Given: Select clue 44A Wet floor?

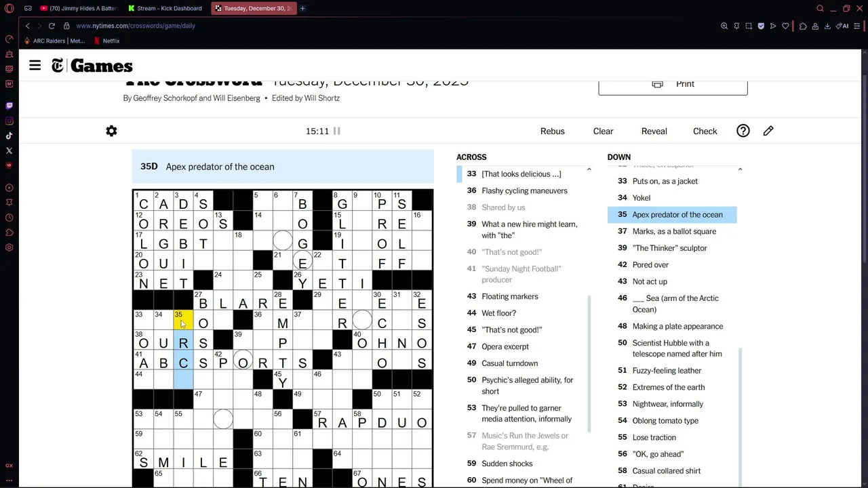Looking at the screenshot, I should tap(521, 313).
